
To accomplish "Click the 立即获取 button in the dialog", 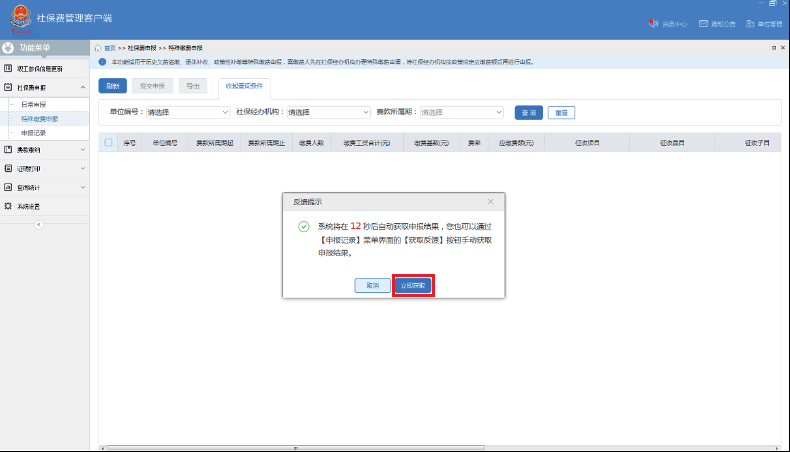I will [x=413, y=286].
